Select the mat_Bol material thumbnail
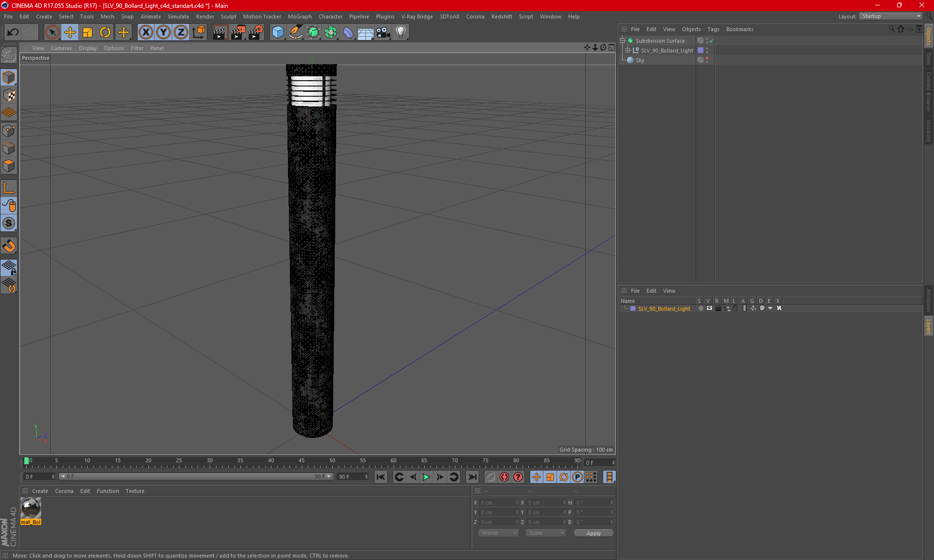934x560 pixels. (x=31, y=509)
